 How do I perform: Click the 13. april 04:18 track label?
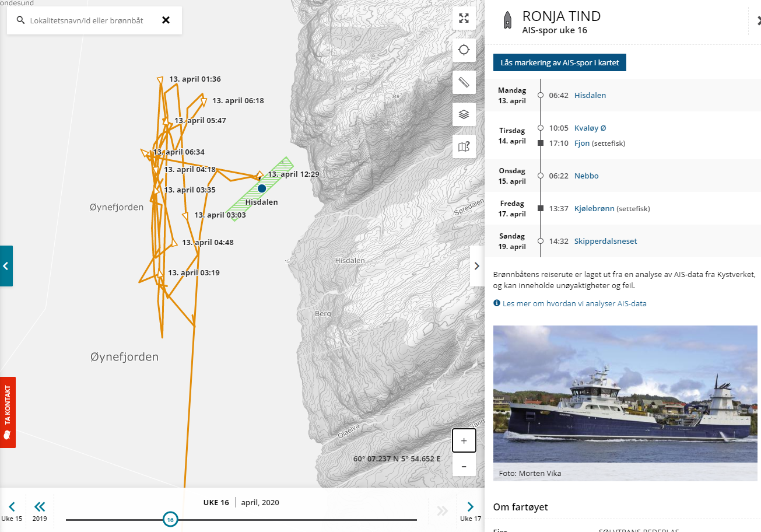pos(190,169)
